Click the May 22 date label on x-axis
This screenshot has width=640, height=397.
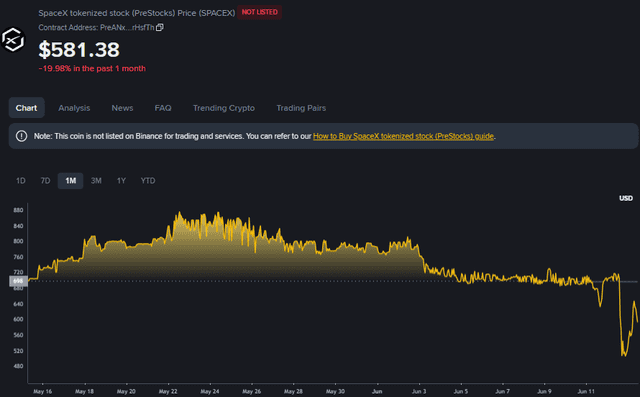tap(168, 391)
